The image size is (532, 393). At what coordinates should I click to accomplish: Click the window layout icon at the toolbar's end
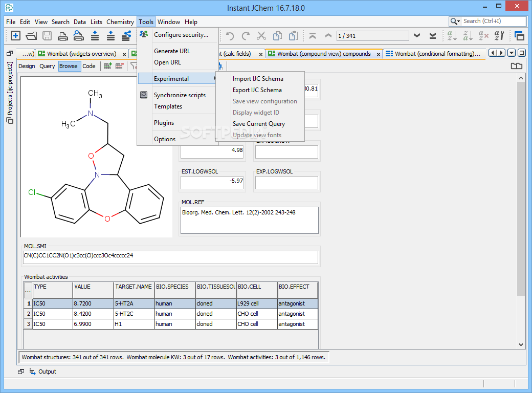click(519, 36)
